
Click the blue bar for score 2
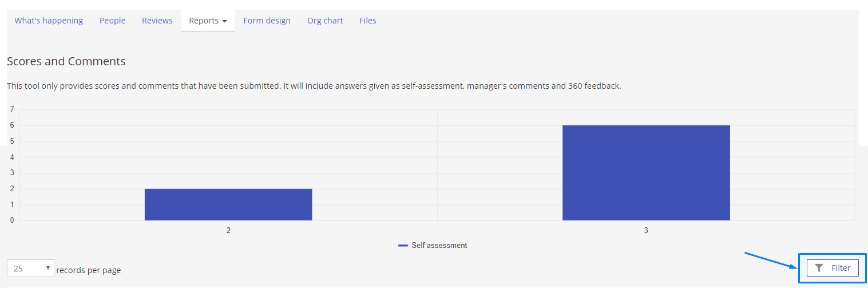tap(228, 204)
